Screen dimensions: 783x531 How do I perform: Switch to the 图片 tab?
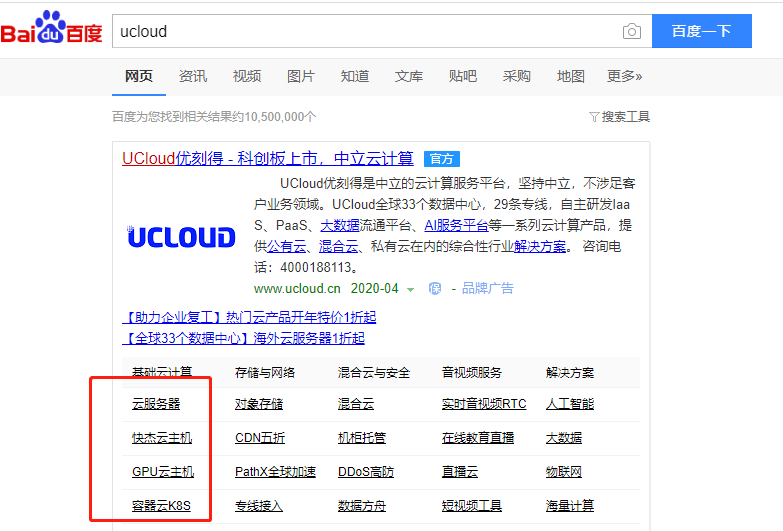coord(301,76)
